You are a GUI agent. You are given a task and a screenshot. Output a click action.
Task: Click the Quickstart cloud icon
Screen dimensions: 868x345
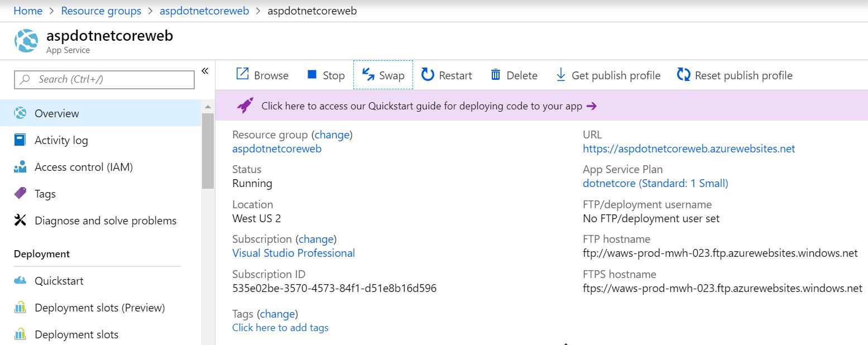pos(20,281)
